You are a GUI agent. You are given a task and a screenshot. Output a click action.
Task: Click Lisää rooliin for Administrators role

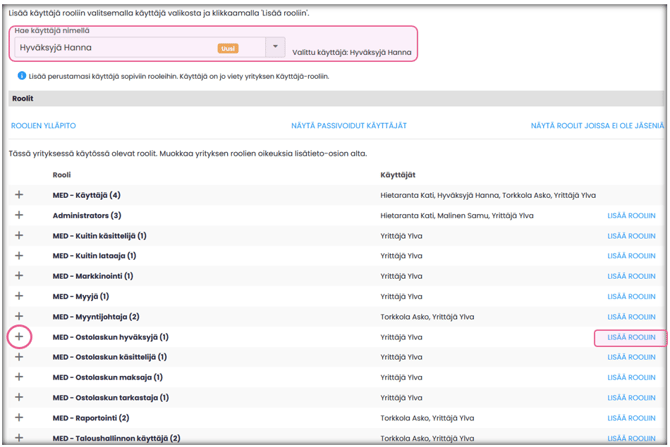click(x=631, y=215)
